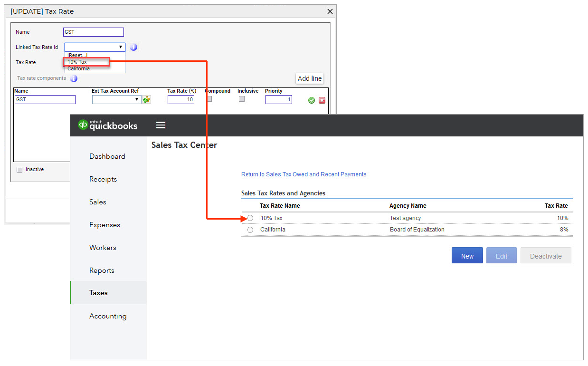Image resolution: width=588 pixels, height=366 pixels.
Task: Click the Deactivate button
Action: 546,256
